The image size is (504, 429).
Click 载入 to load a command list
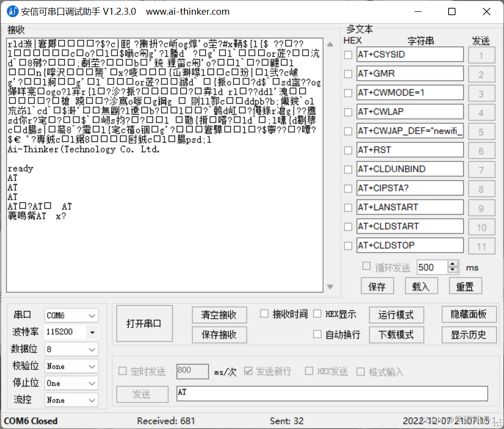421,286
